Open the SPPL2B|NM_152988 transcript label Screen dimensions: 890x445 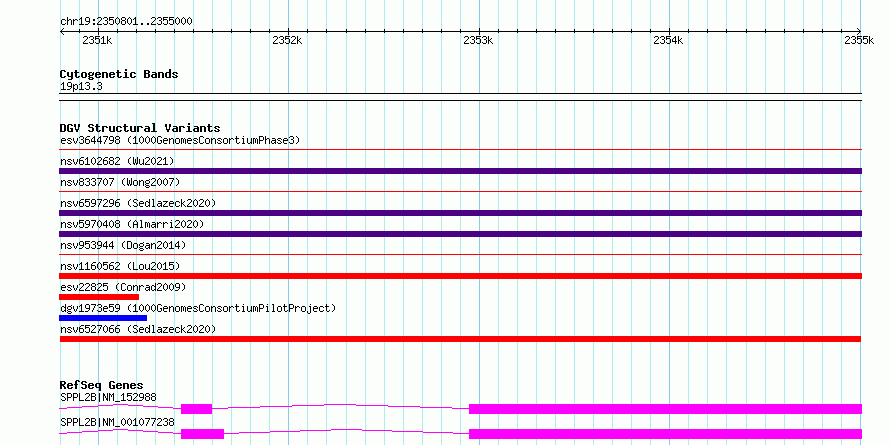pyautogui.click(x=108, y=397)
